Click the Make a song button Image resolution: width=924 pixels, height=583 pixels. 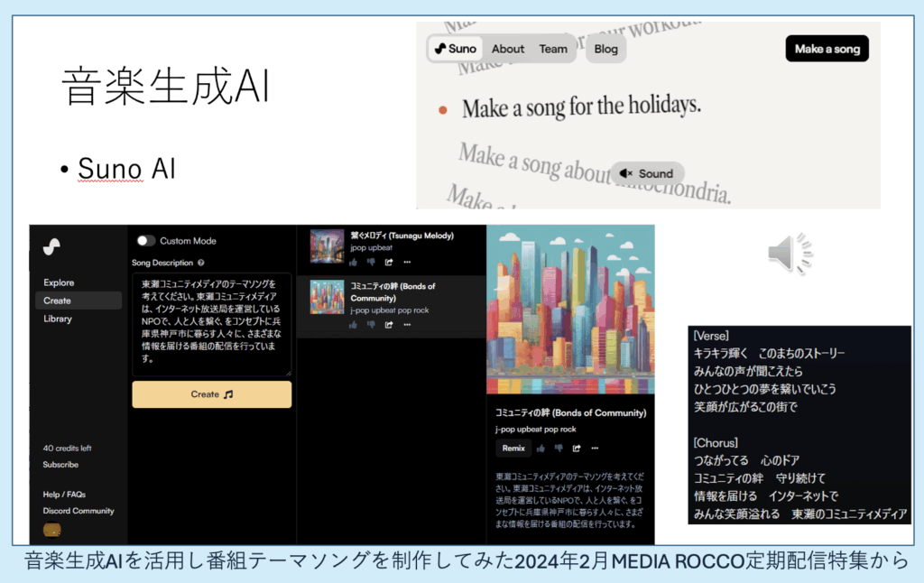point(827,49)
